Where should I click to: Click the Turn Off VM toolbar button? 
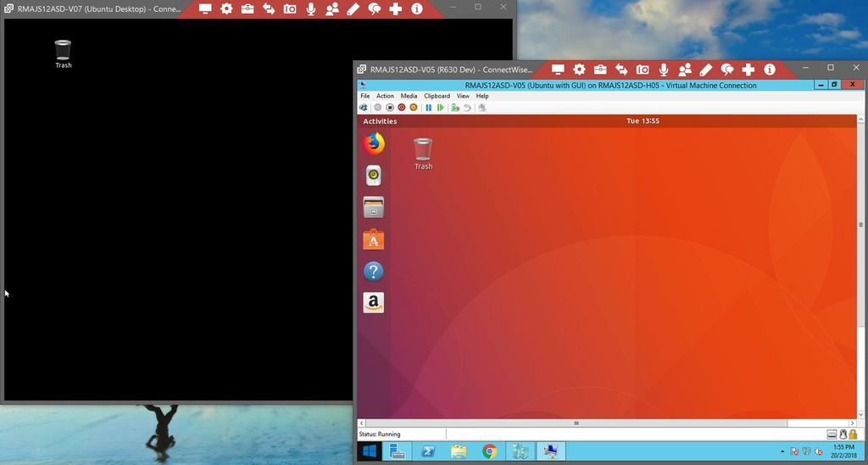click(x=390, y=108)
